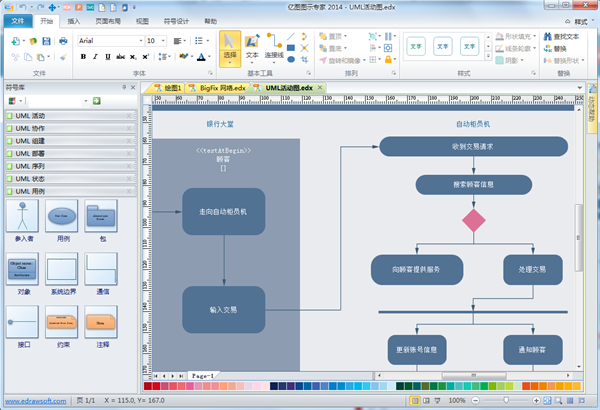Select the 选择 pointer tool
600x410 pixels.
click(x=230, y=48)
